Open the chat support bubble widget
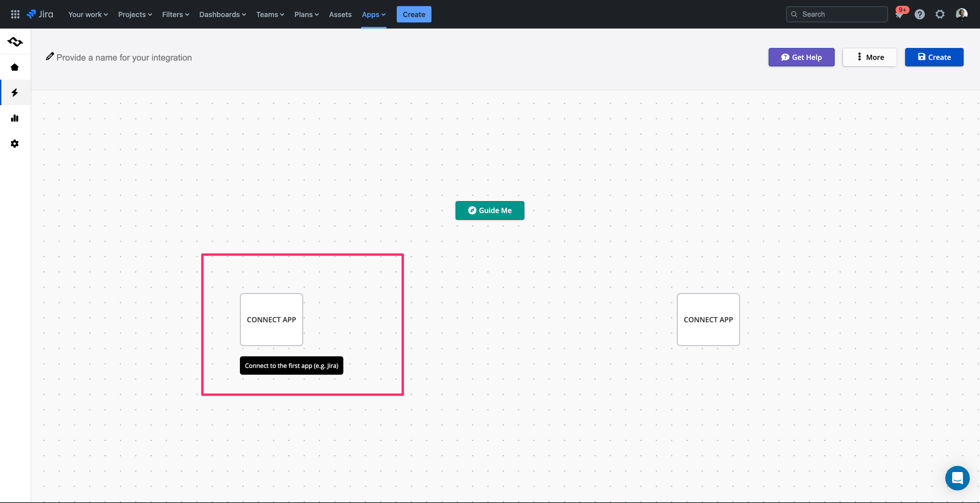 point(957,478)
